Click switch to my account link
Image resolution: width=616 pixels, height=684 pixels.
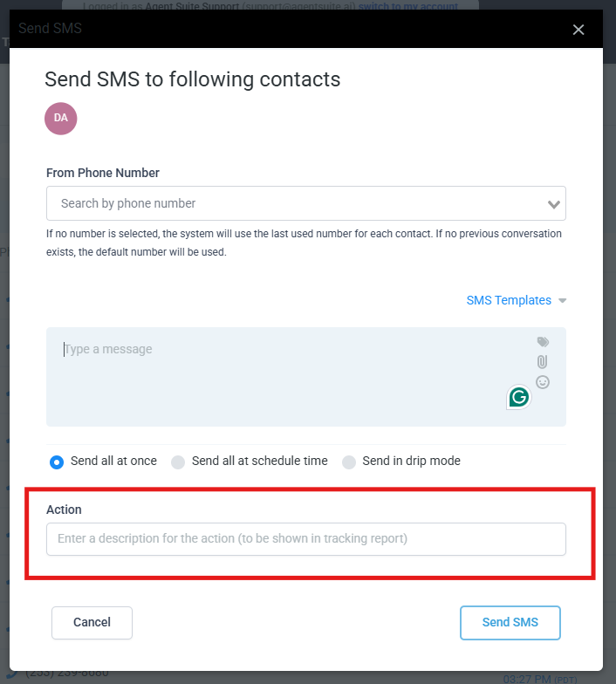(408, 5)
